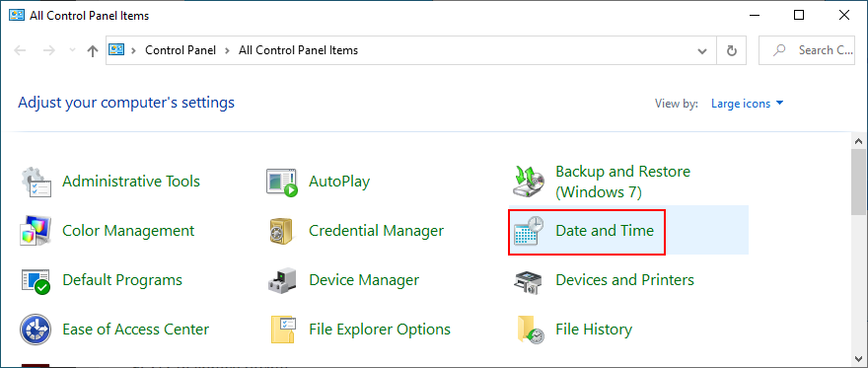
Task: Open Backup and Restore (Windows 7) link
Action: [x=622, y=182]
